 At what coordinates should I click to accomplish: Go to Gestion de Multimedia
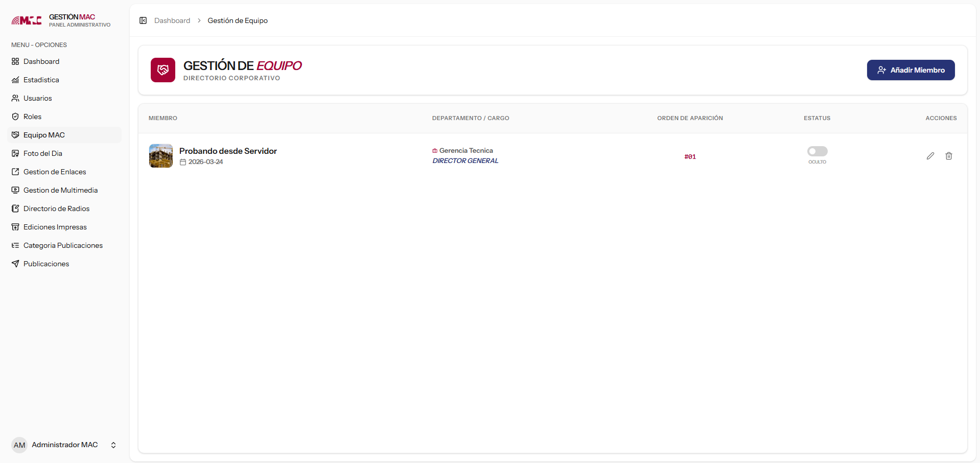pyautogui.click(x=60, y=190)
